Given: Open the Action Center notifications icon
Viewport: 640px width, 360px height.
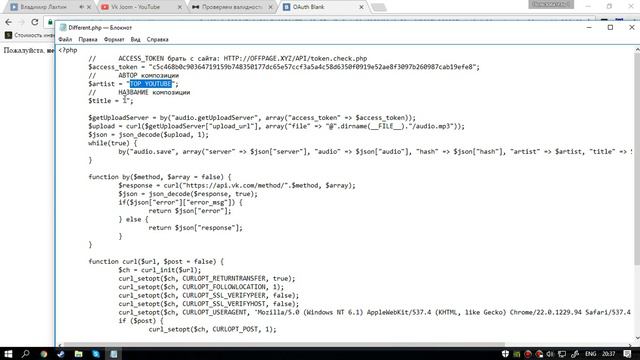Looking at the screenshot, I should coord(627,354).
